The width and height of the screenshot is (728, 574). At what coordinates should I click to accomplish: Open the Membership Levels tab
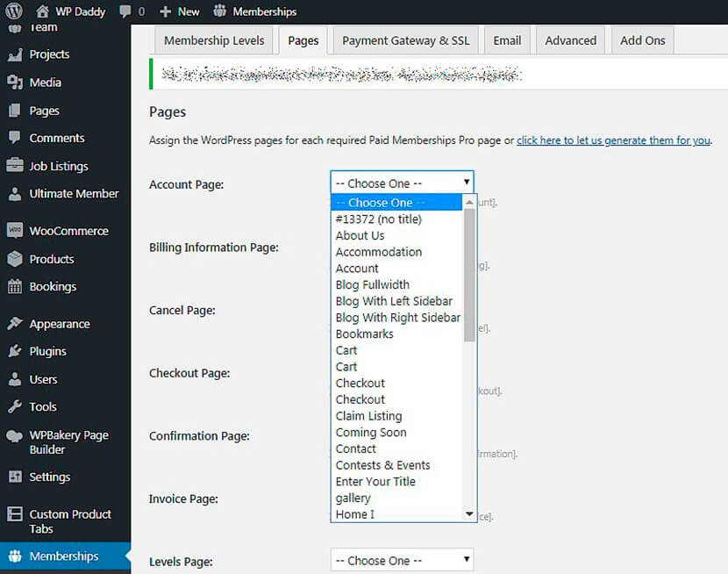pos(214,41)
